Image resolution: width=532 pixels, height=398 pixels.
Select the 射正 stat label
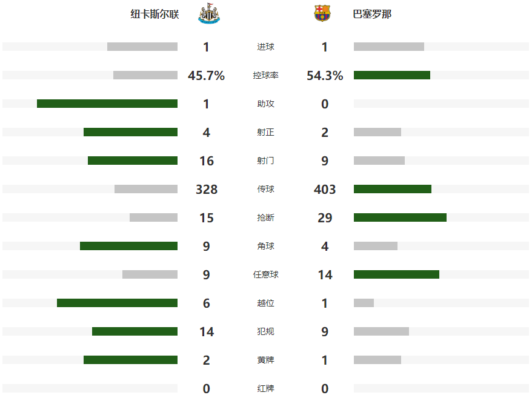[265, 132]
